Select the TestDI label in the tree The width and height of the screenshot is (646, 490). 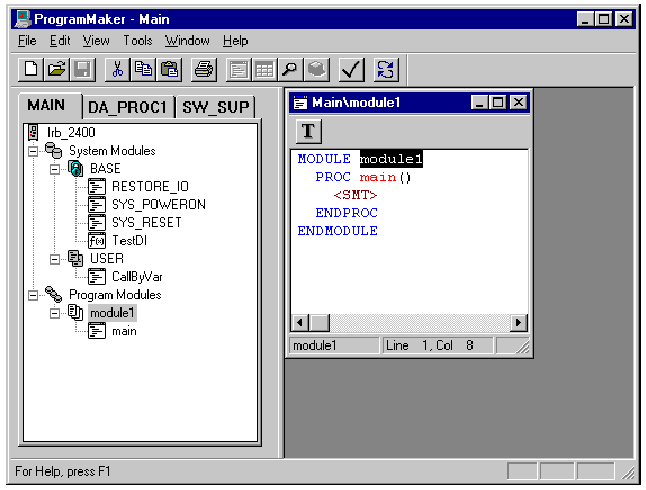point(129,241)
